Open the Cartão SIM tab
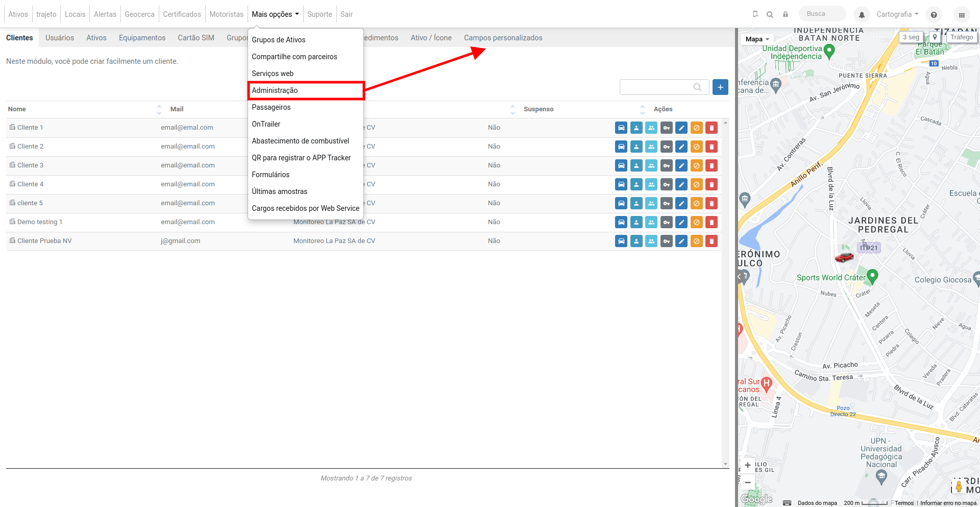 [x=196, y=38]
